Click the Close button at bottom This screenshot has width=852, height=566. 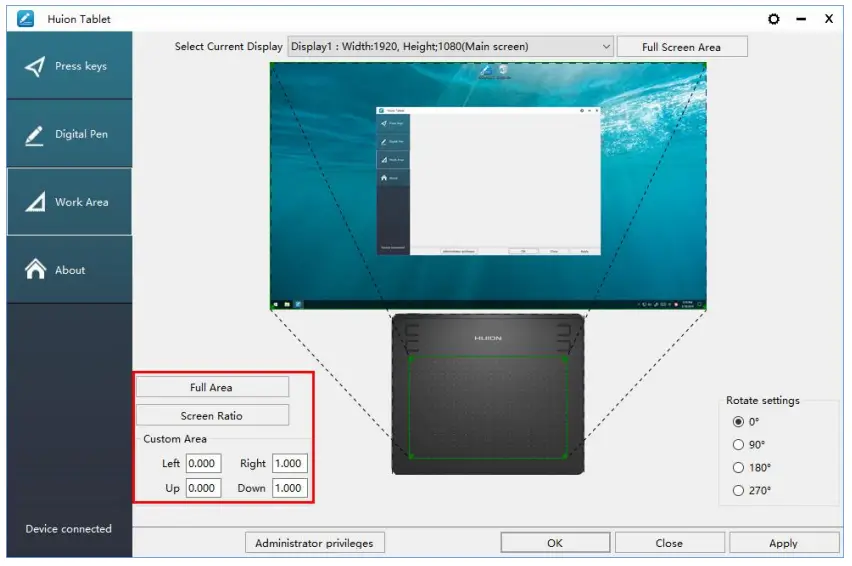669,543
